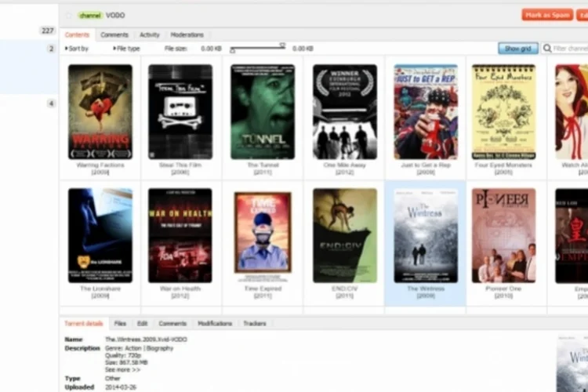
Task: Click the VODO channel name
Action: pos(115,16)
